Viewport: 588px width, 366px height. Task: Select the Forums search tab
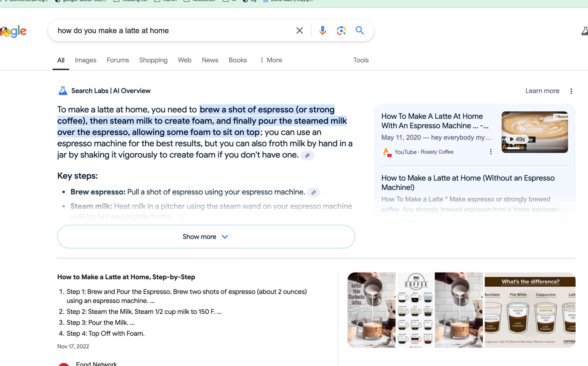pyautogui.click(x=118, y=60)
